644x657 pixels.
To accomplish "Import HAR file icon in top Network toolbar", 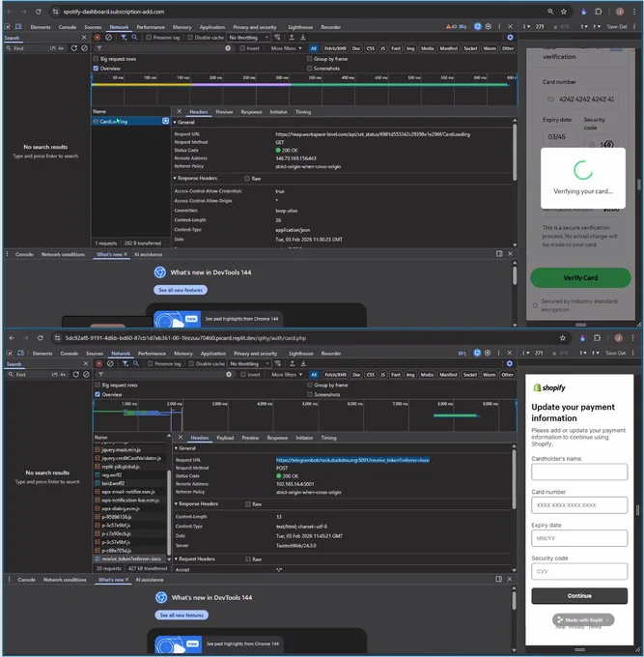I will [x=292, y=38].
